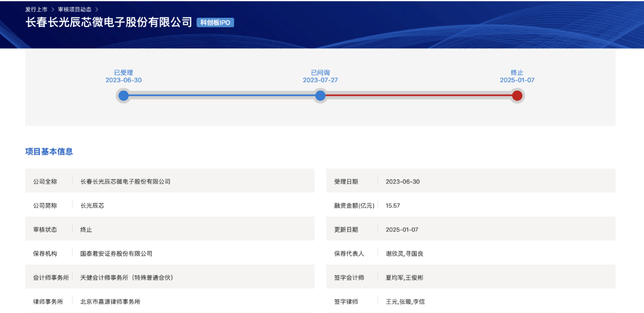Click the red 终止 timeline dot

click(x=517, y=95)
